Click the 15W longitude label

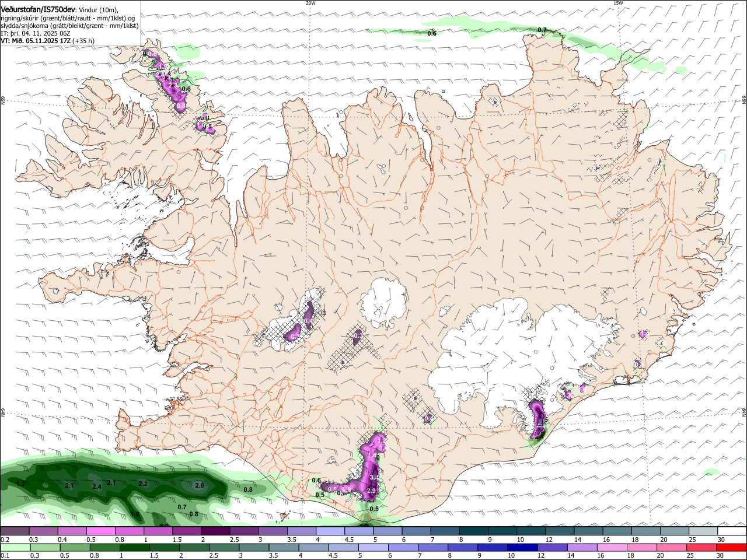(x=618, y=3)
